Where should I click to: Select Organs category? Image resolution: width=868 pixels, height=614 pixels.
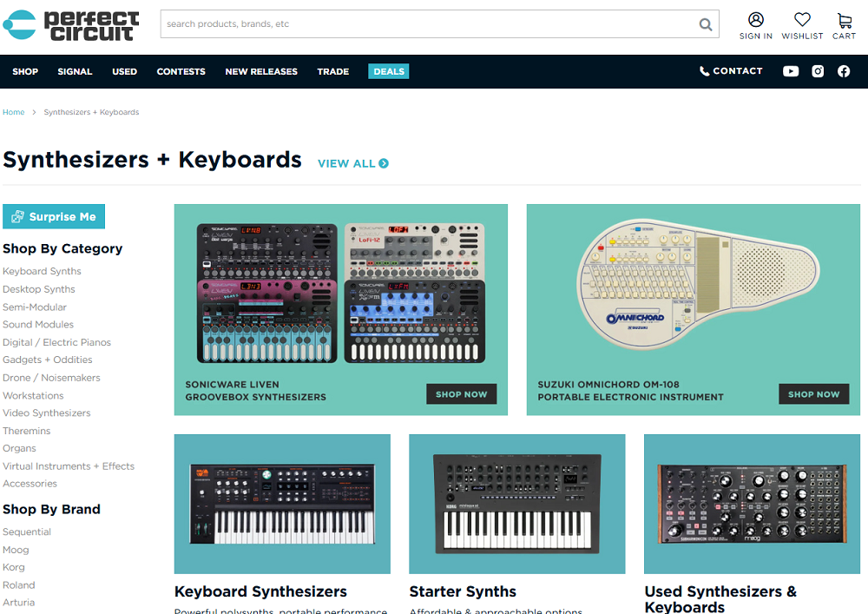[x=19, y=448]
